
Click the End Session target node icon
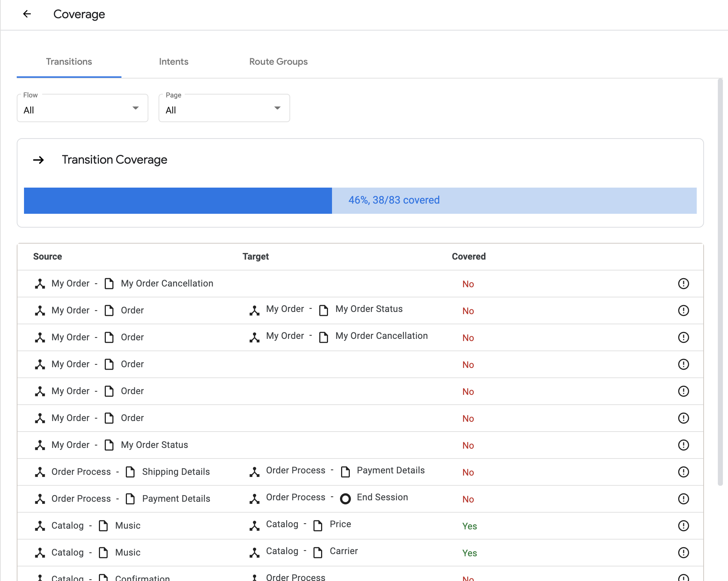pos(345,498)
